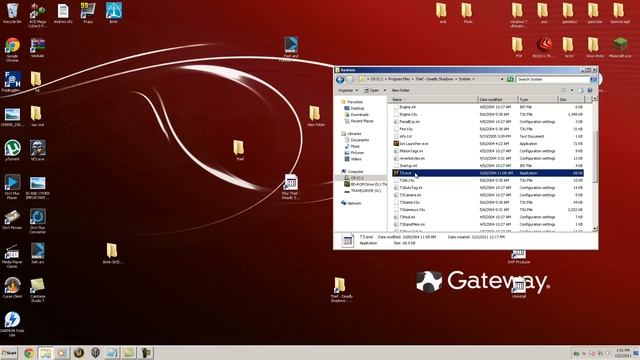Select the Thief - Deadly Shadows folder on the desktop

click(x=340, y=290)
